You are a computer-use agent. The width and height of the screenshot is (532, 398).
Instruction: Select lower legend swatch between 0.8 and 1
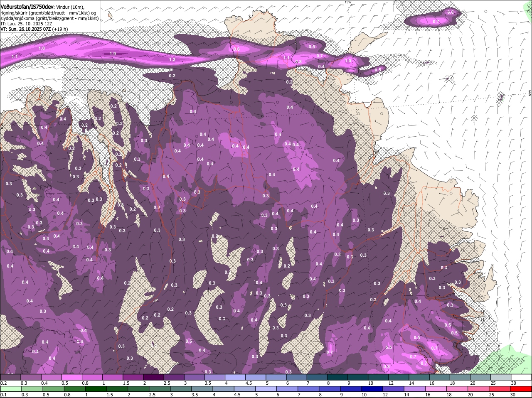click(76, 389)
